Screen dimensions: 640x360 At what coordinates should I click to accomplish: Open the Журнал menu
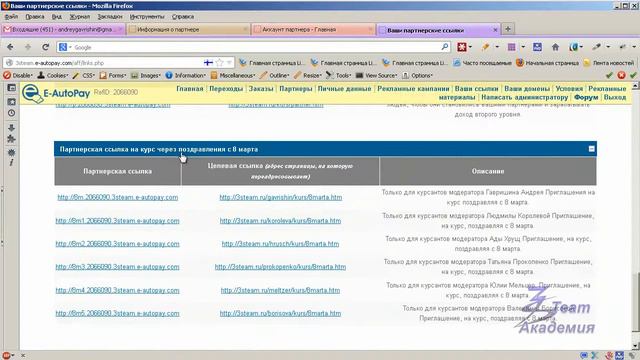pos(80,17)
